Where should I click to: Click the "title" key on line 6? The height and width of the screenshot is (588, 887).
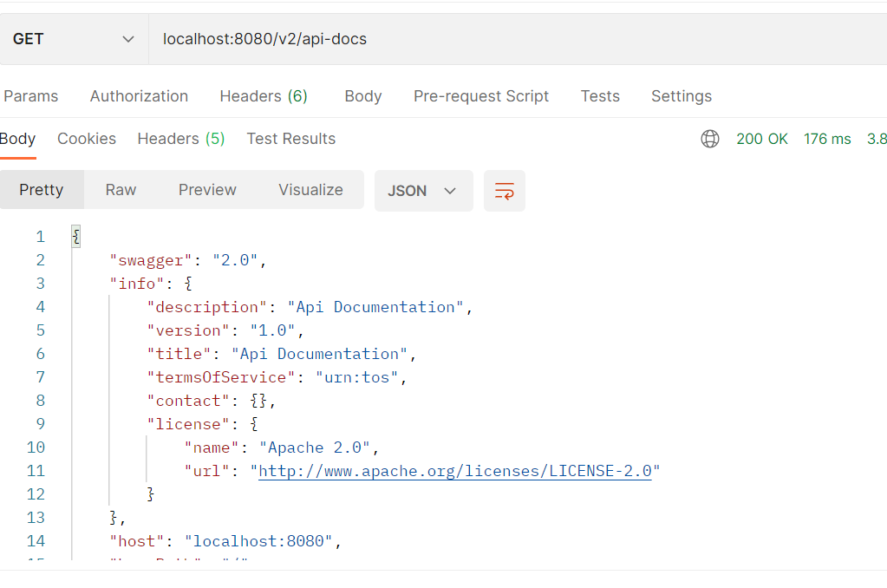(x=179, y=354)
